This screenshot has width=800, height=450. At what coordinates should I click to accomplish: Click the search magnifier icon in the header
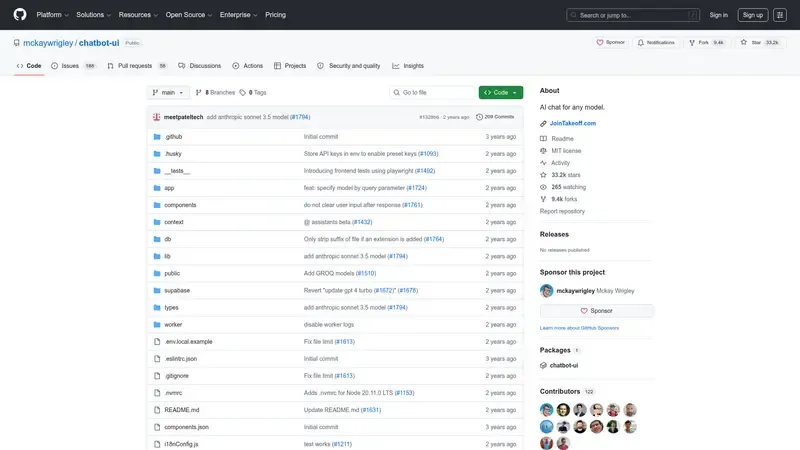(574, 15)
